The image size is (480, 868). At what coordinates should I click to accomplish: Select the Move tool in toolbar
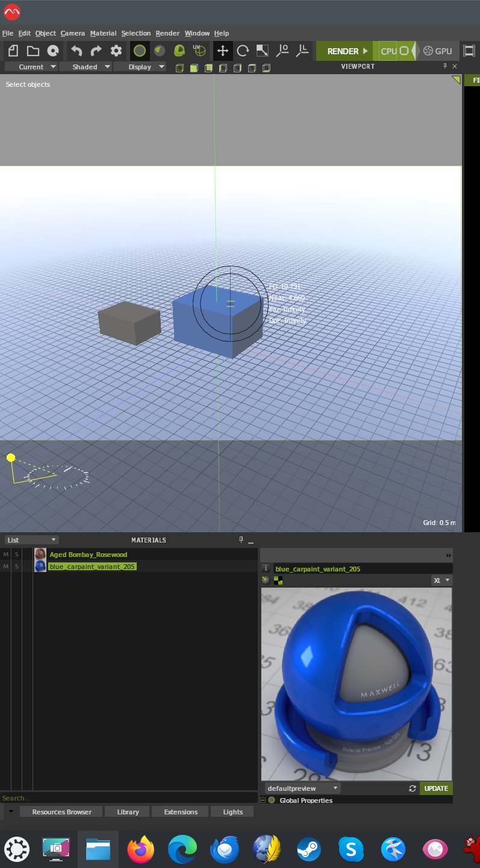(222, 51)
